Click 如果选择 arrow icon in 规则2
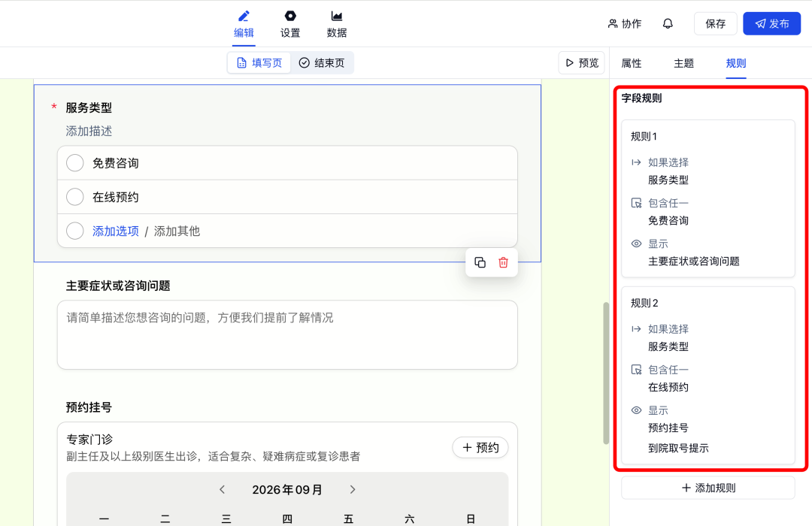Image resolution: width=812 pixels, height=526 pixels. click(x=637, y=329)
